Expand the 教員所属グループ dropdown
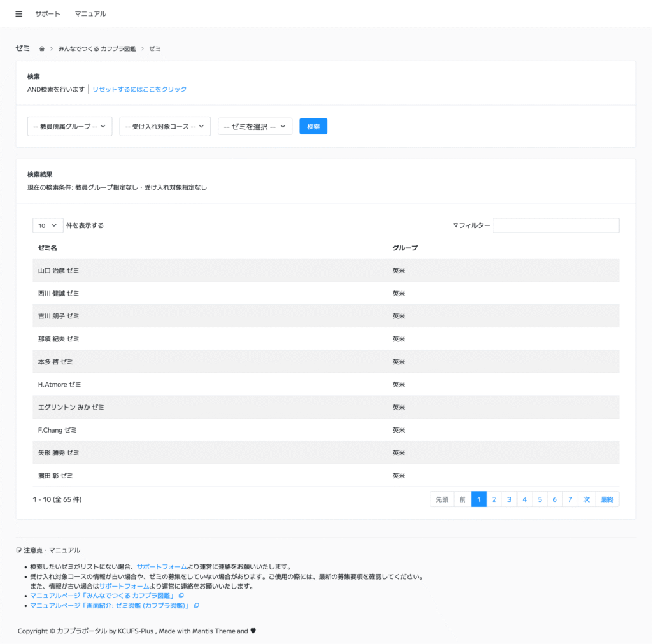Viewport: 652px width, 644px height. (69, 127)
